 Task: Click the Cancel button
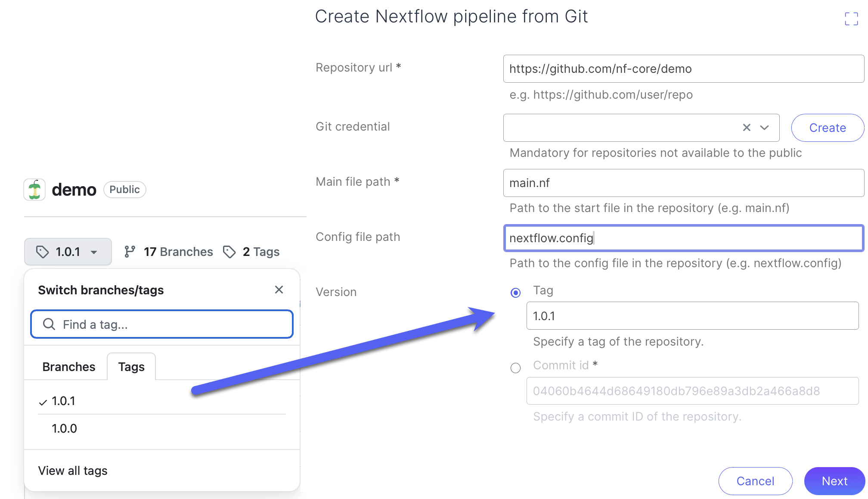pos(755,481)
